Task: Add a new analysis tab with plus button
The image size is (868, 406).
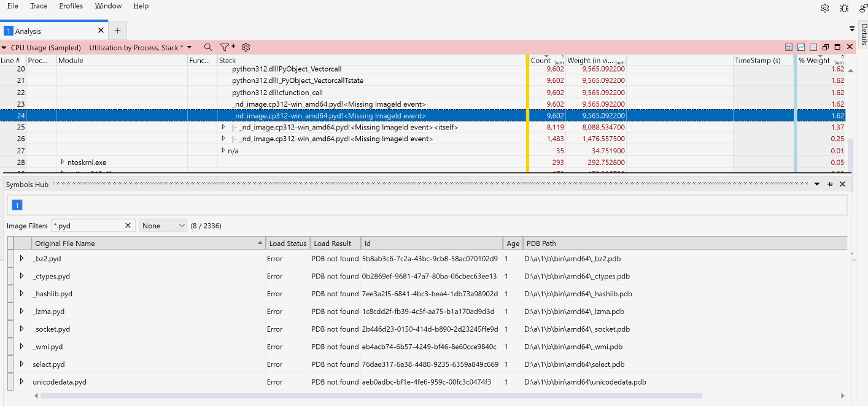Action: coord(117,31)
